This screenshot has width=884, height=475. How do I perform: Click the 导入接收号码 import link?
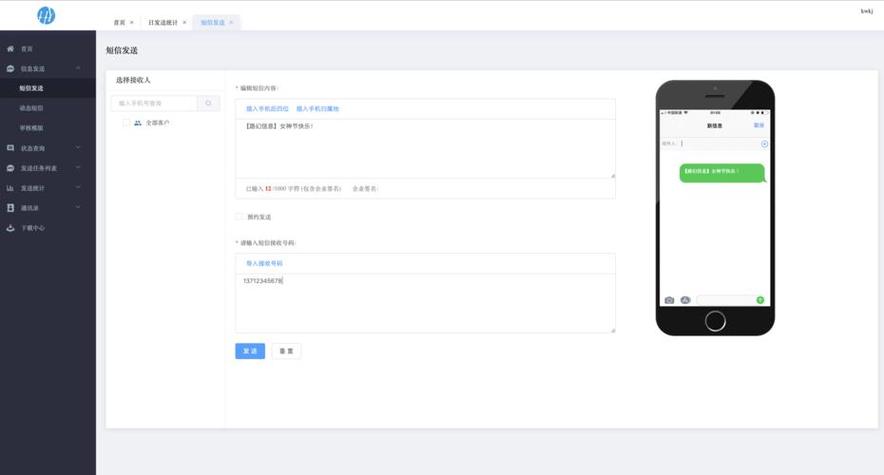coord(264,263)
